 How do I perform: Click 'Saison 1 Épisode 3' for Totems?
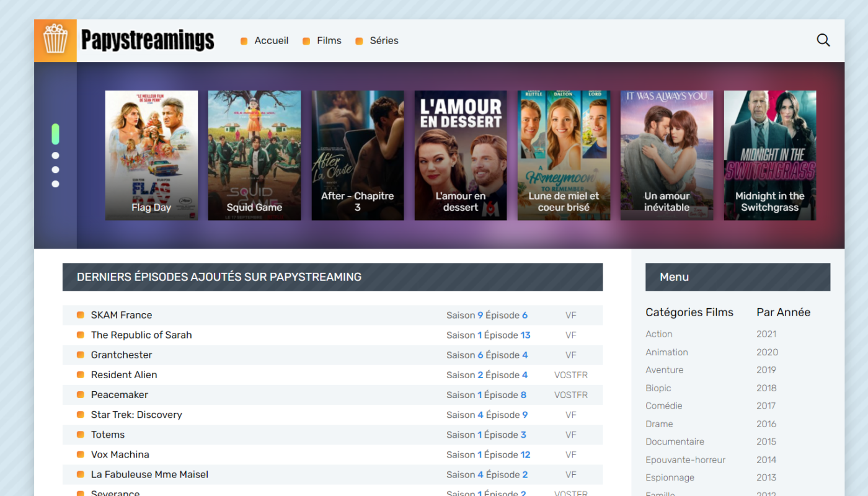[487, 435]
